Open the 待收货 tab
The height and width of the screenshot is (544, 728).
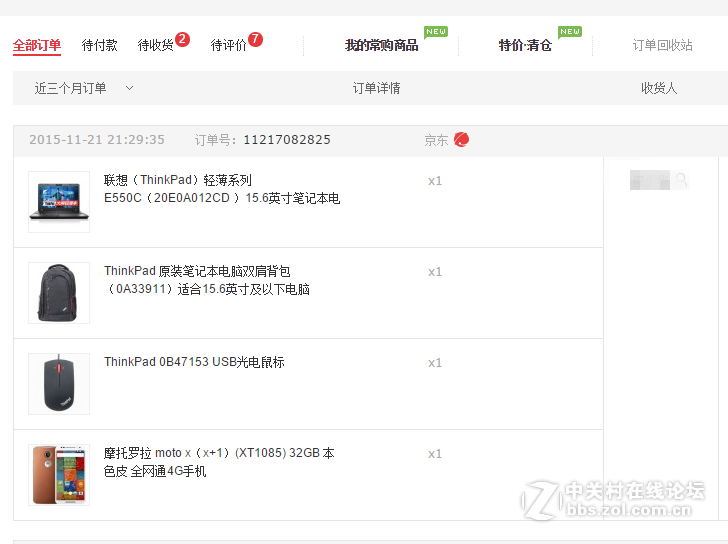[x=156, y=45]
